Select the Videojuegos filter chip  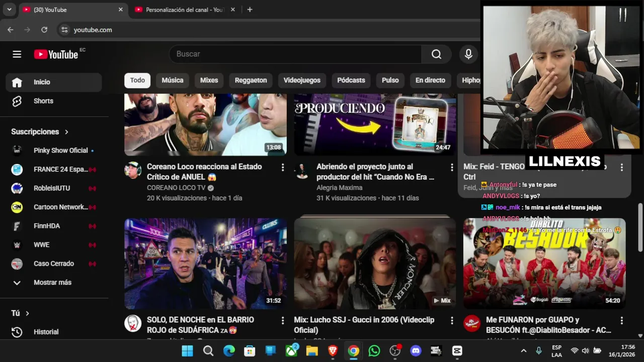coord(302,80)
